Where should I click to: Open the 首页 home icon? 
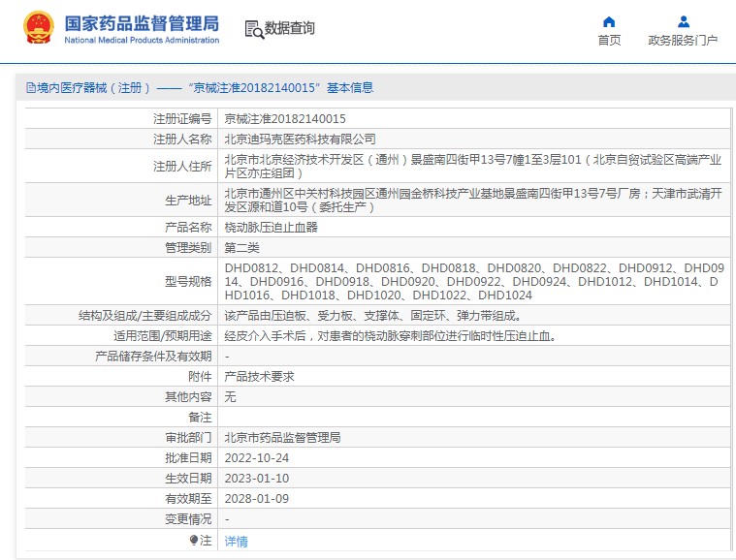point(609,21)
